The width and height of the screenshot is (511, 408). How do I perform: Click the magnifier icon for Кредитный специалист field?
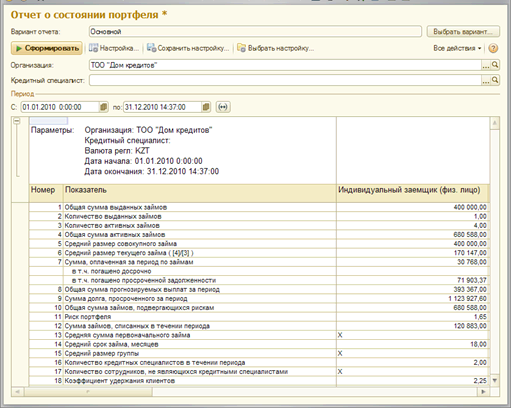(x=495, y=80)
